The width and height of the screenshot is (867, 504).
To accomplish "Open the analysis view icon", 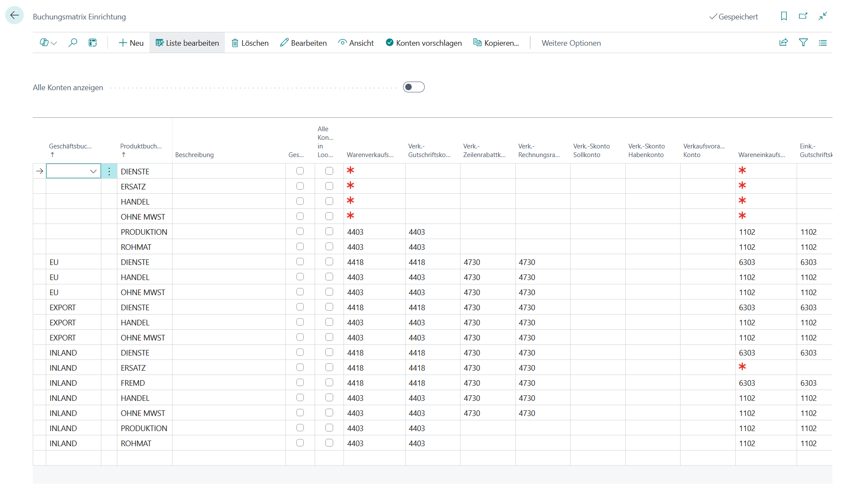I will [93, 43].
